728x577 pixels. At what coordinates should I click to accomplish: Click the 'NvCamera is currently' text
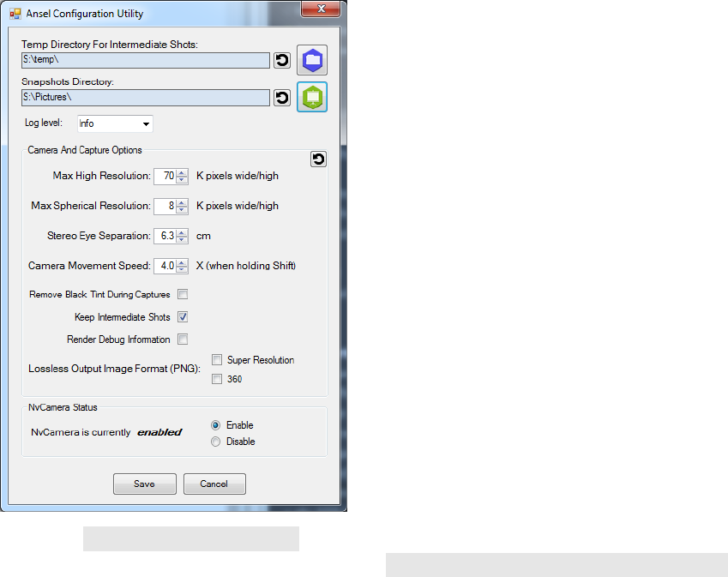point(81,433)
